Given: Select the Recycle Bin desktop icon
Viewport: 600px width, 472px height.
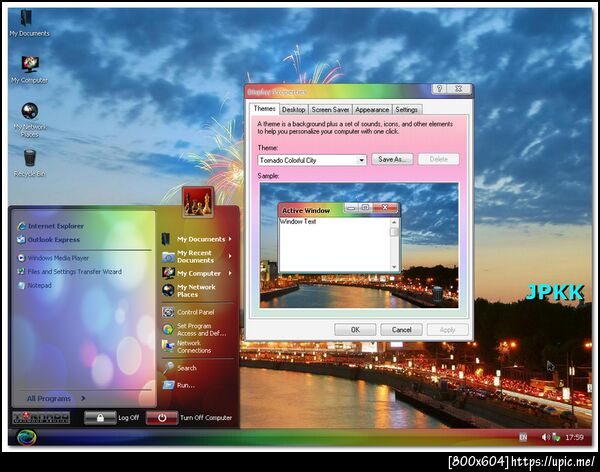Looking at the screenshot, I should coord(30,163).
